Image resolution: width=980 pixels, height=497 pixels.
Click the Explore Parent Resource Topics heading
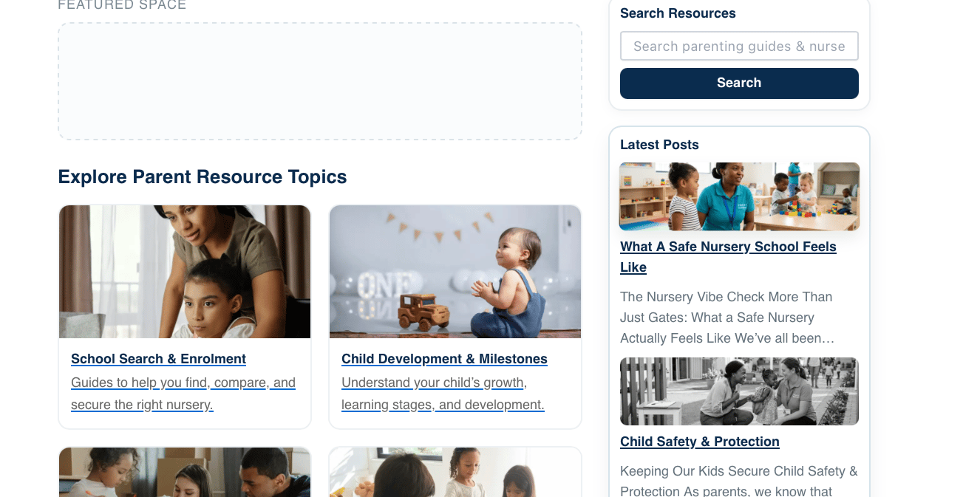pyautogui.click(x=203, y=177)
